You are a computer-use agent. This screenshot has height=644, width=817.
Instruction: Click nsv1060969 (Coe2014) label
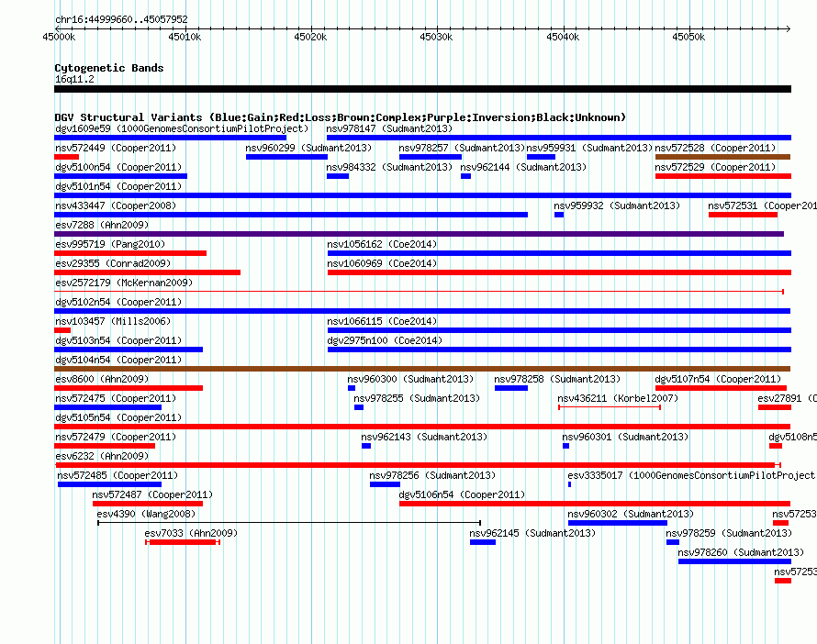point(382,263)
